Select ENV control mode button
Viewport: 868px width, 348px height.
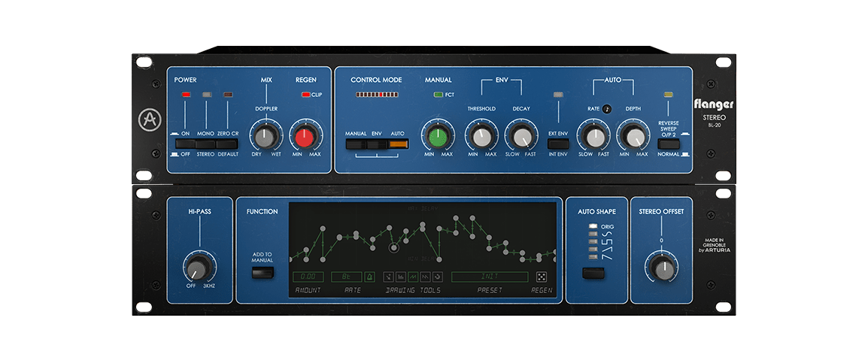377,144
